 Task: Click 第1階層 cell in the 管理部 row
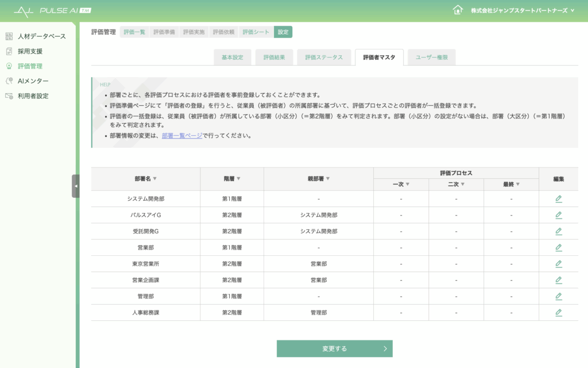(x=232, y=296)
